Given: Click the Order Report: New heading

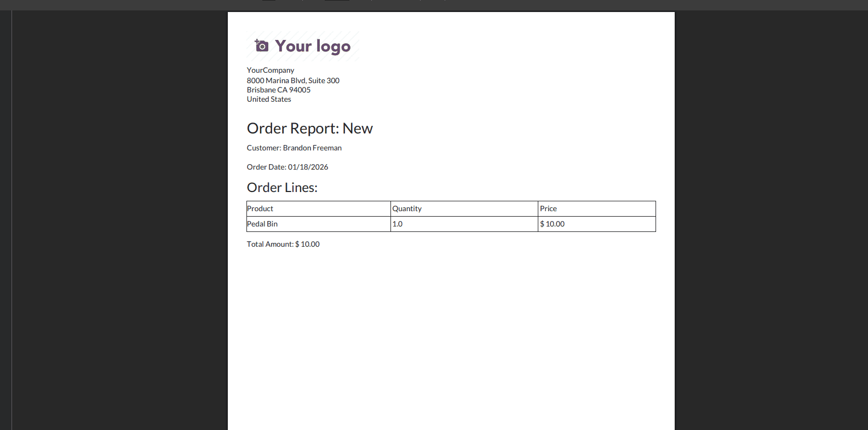Looking at the screenshot, I should [x=310, y=128].
